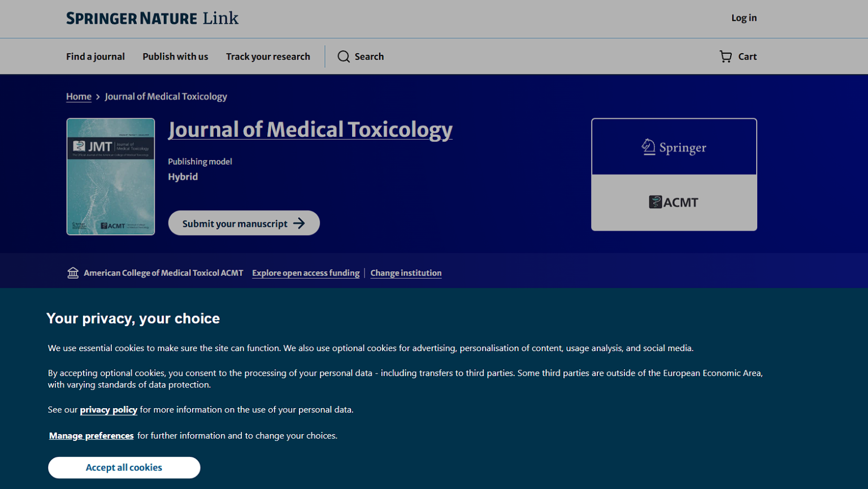The image size is (868, 489).
Task: Open the Publish with us menu
Action: coord(175,57)
